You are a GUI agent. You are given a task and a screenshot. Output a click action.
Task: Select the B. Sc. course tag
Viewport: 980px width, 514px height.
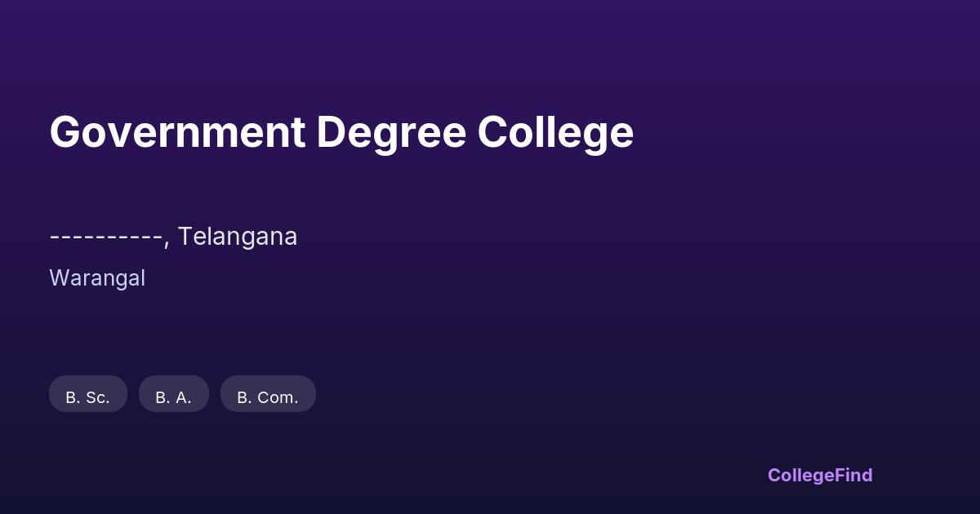point(88,394)
